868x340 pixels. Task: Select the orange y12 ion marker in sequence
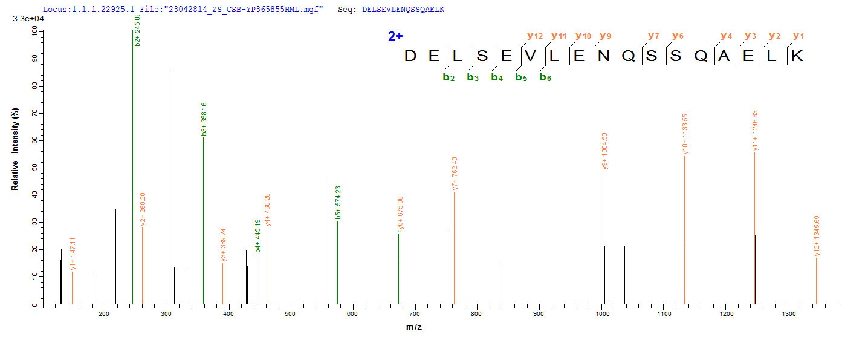coord(534,36)
